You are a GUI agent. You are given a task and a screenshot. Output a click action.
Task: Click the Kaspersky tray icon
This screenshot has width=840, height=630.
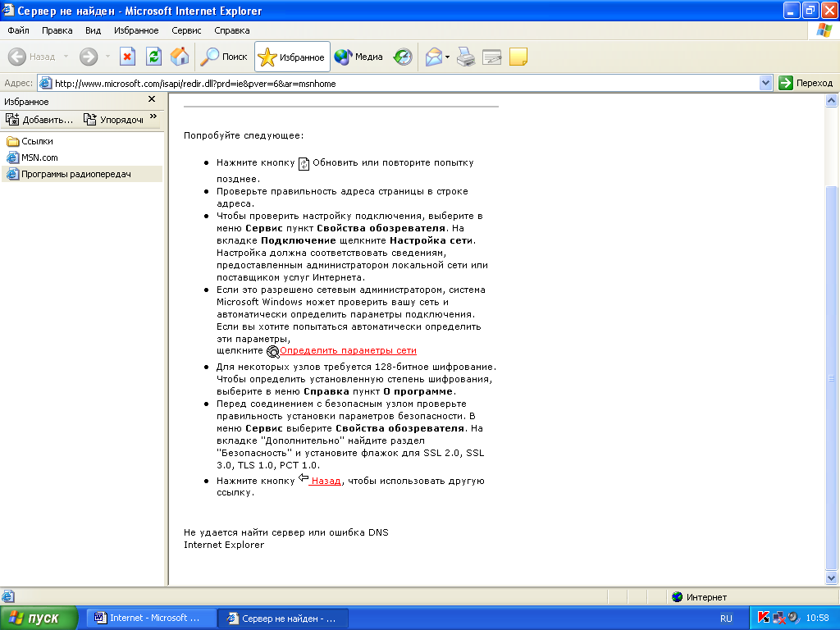point(764,618)
